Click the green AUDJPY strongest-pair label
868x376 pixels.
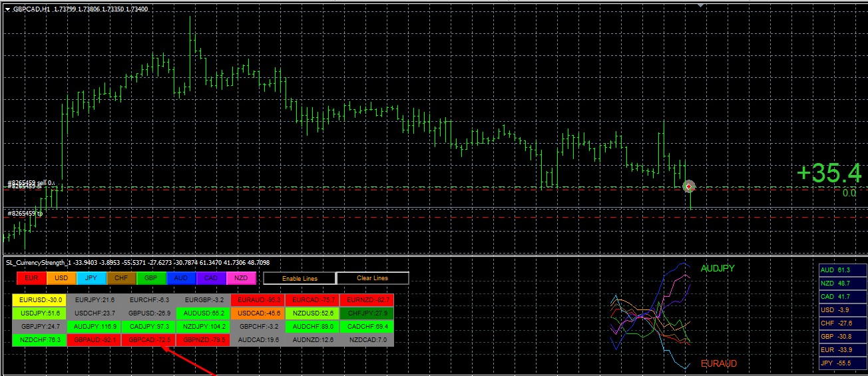(719, 268)
